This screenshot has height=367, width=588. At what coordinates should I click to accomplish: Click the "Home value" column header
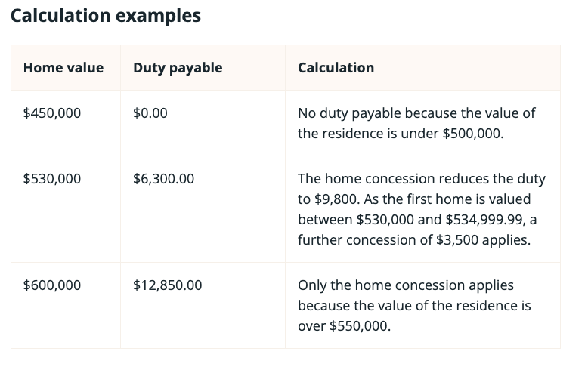click(x=63, y=68)
